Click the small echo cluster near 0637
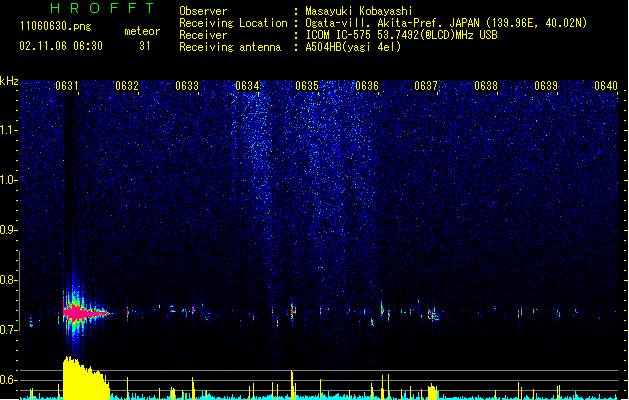This screenshot has width=629, height=400. coord(433,315)
